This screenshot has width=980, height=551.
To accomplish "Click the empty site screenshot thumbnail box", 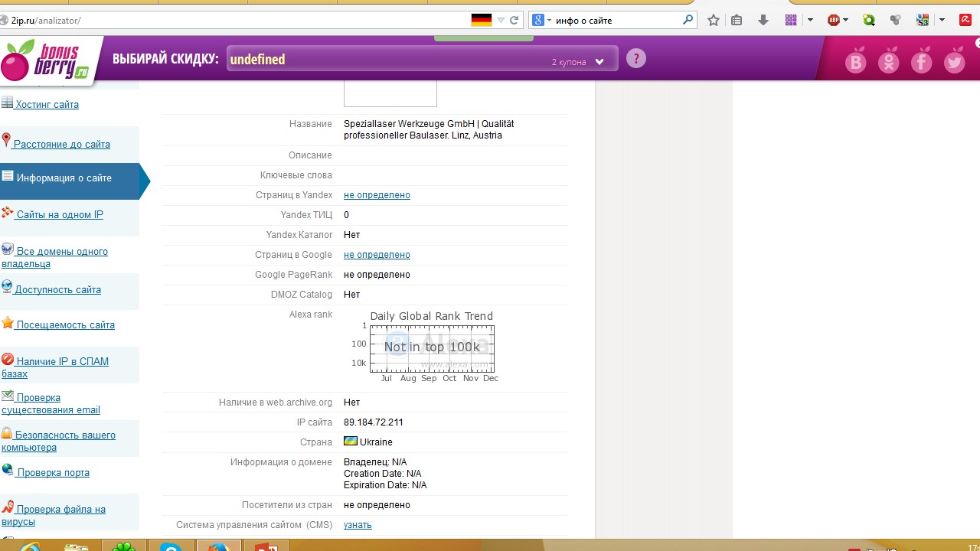I will [390, 93].
